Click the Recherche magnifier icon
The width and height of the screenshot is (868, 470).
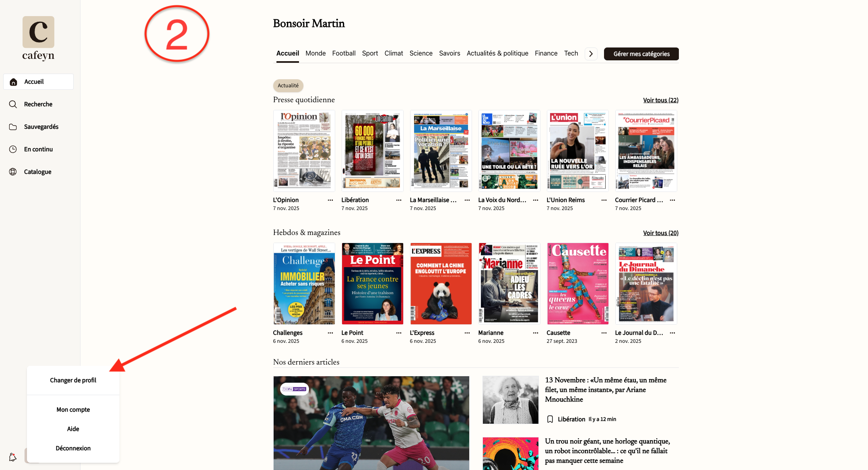[13, 104]
